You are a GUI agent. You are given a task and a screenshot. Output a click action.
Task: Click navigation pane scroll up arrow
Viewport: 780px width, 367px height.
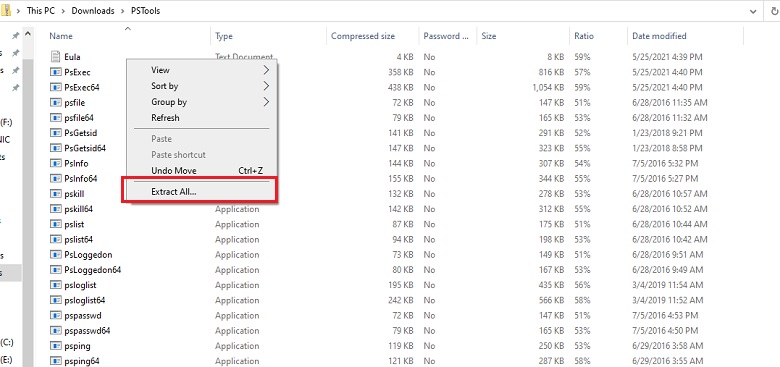tap(28, 34)
